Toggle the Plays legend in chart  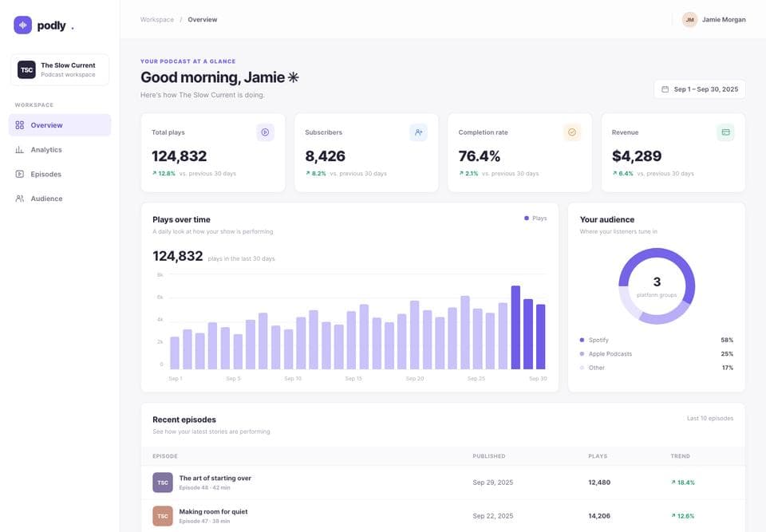tap(535, 219)
